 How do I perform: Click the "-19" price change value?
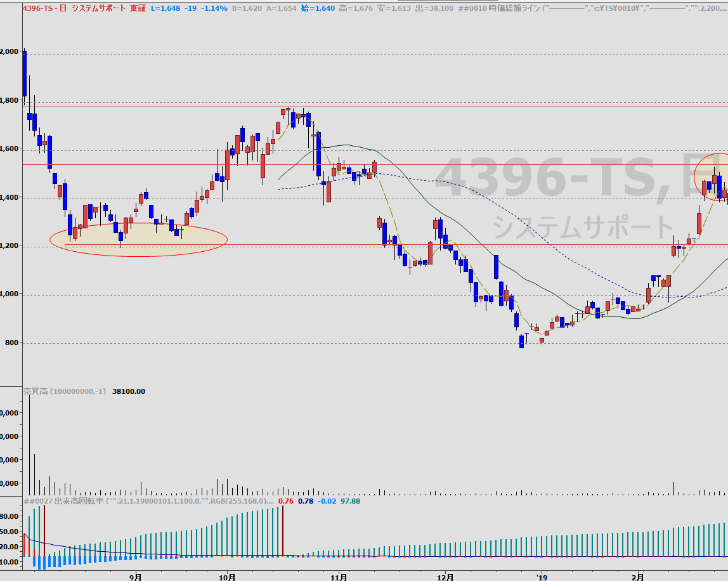click(x=190, y=8)
